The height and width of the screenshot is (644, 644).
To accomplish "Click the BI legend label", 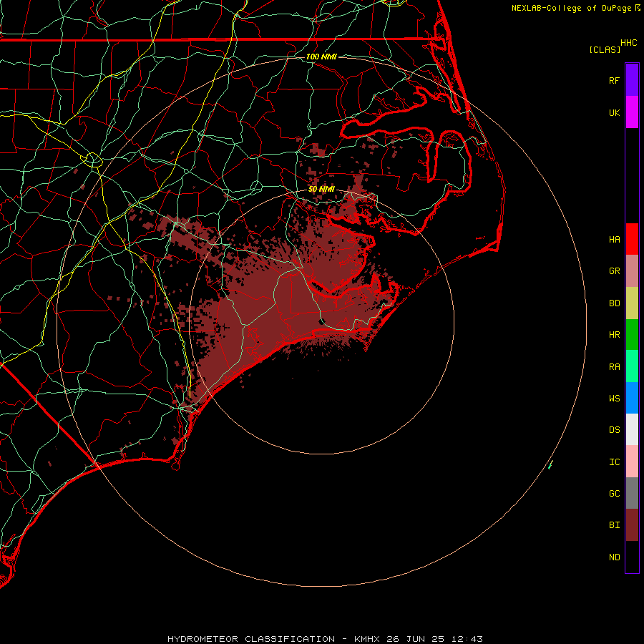I will (x=614, y=525).
